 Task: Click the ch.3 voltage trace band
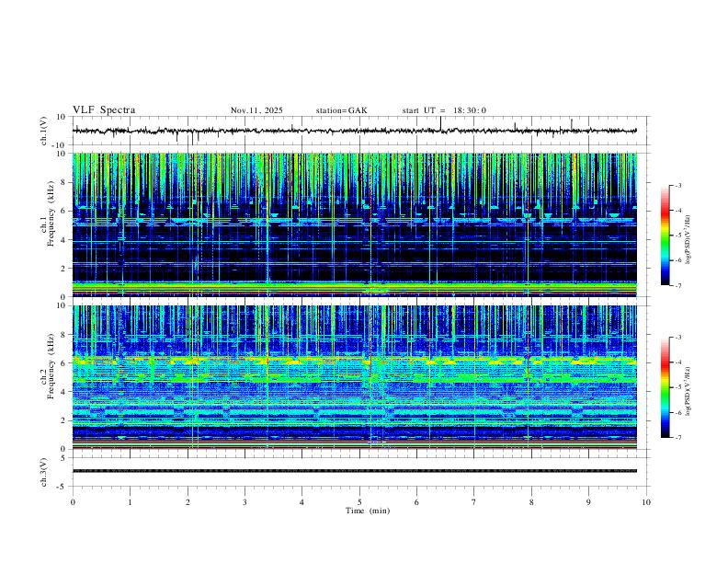354,471
